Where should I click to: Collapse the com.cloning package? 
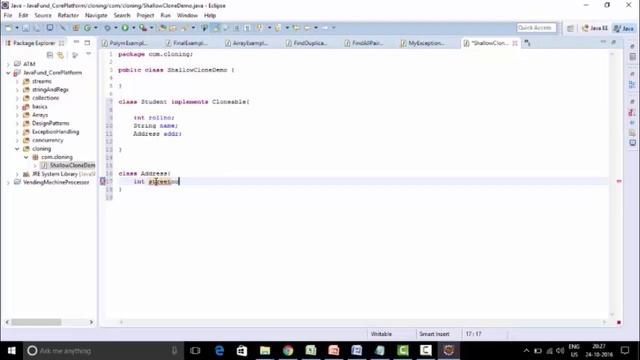pos(26,157)
